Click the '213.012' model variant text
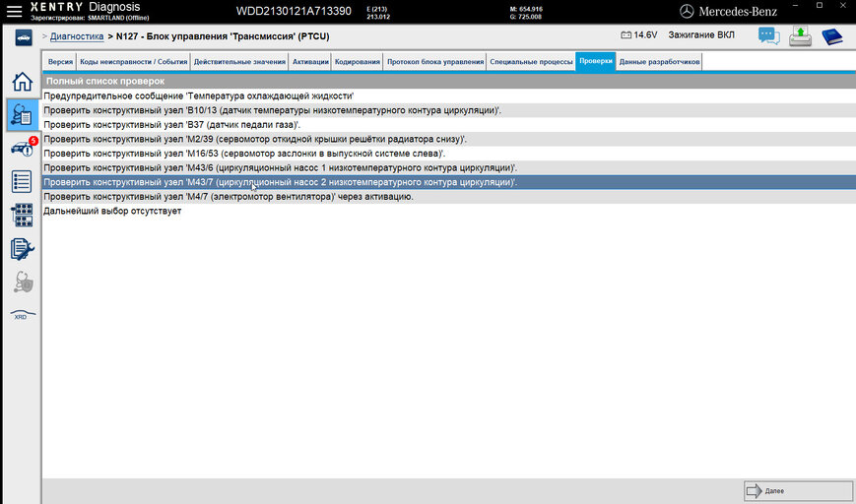 pos(378,17)
